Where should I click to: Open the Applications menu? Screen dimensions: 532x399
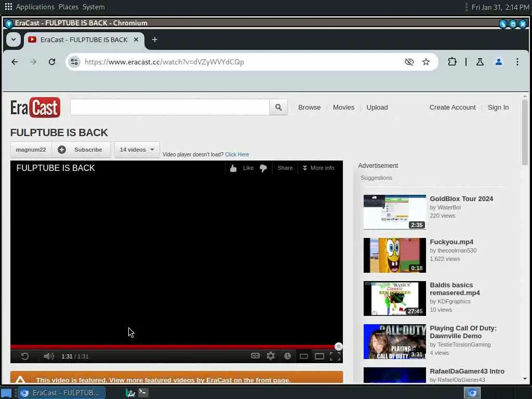[35, 7]
